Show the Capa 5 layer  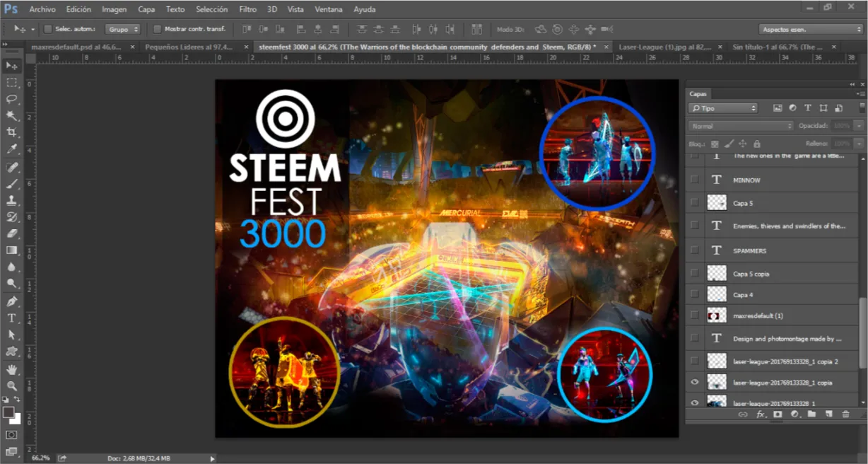click(x=695, y=203)
